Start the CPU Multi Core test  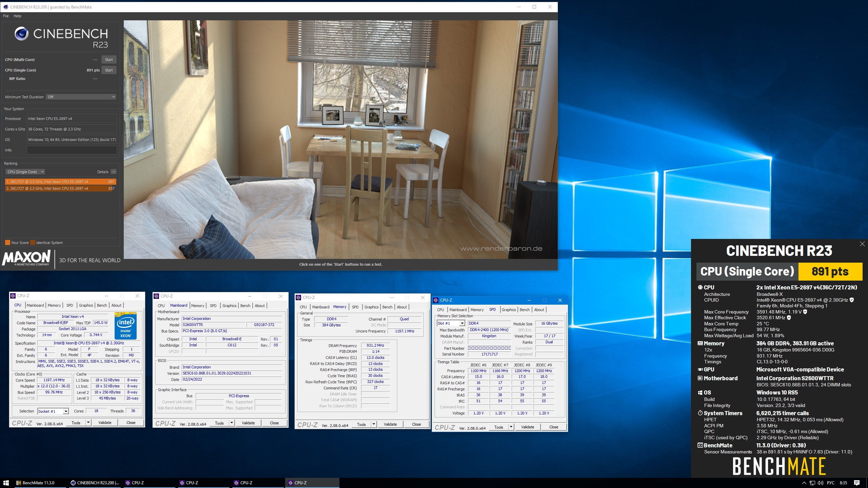point(109,60)
